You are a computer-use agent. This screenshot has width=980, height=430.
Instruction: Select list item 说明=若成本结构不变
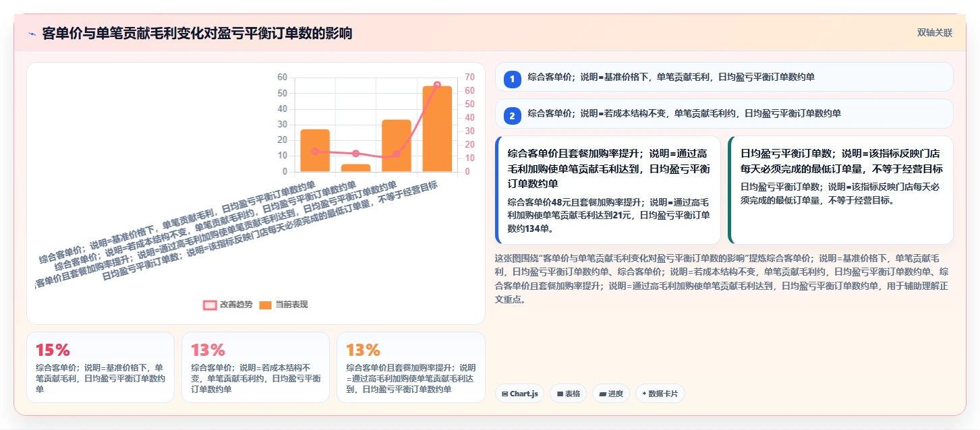[724, 113]
